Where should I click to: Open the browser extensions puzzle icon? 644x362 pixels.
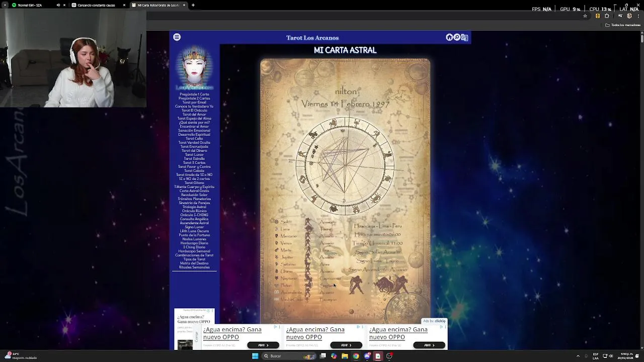607,16
